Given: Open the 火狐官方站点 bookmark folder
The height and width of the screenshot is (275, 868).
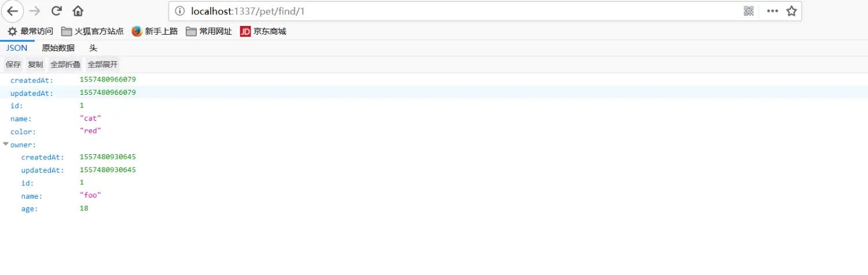Looking at the screenshot, I should coord(93,31).
